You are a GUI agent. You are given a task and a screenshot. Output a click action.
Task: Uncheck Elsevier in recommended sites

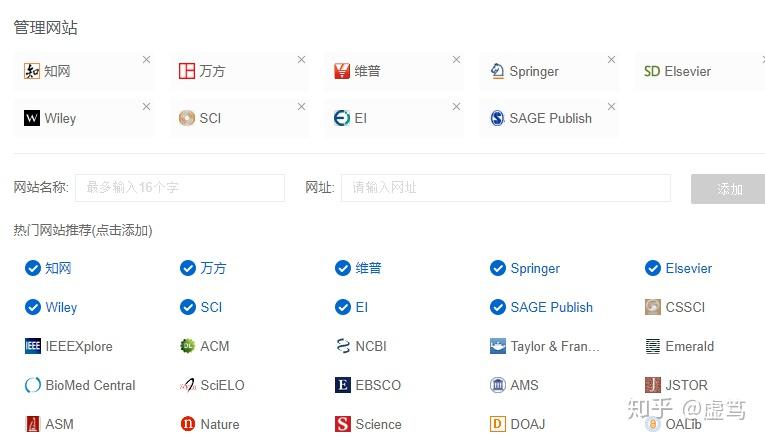(653, 268)
